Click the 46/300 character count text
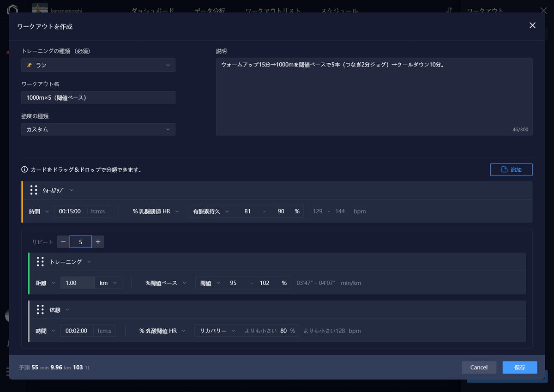This screenshot has height=392, width=554. click(x=520, y=130)
